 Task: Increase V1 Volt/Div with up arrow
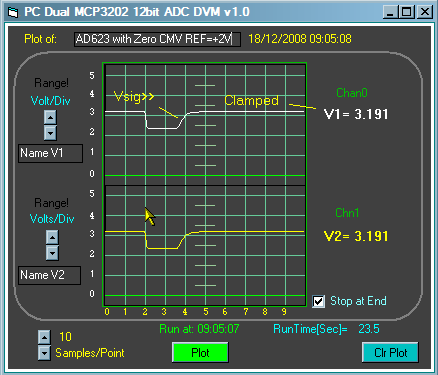point(50,117)
